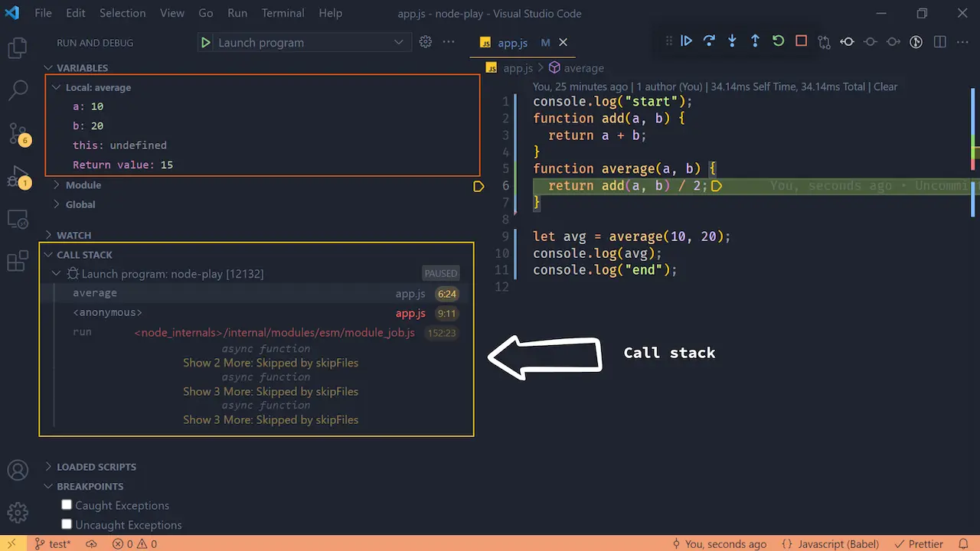Open the Help menu

point(331,13)
